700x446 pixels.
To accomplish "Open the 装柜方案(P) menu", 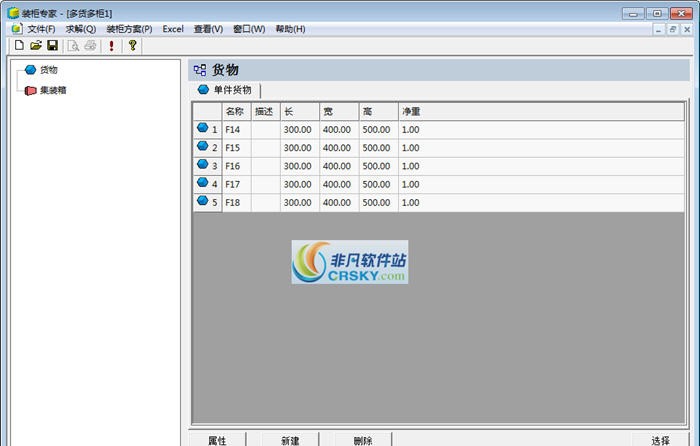I will pos(129,29).
